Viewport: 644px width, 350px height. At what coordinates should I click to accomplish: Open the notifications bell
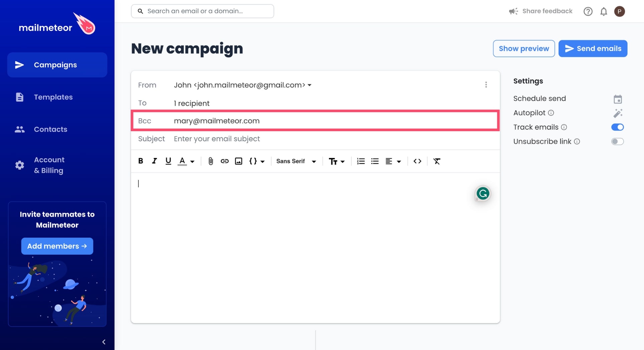[x=604, y=11]
